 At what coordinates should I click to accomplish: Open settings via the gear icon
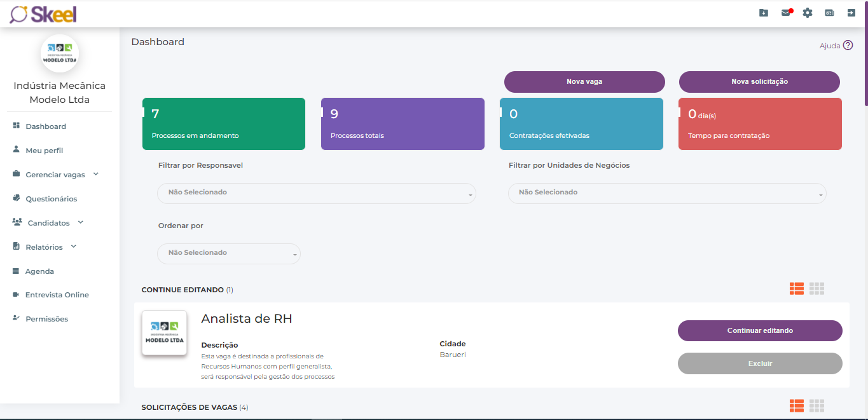click(808, 13)
